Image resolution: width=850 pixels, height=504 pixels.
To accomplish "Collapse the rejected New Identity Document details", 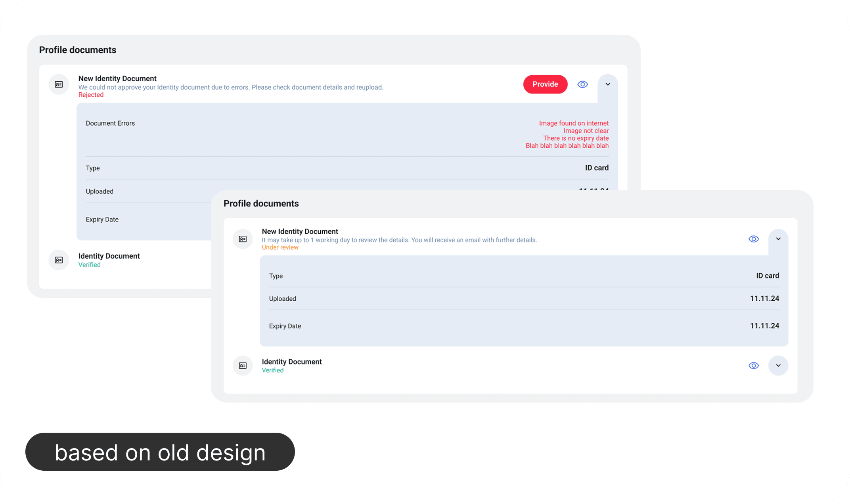I will (x=608, y=84).
